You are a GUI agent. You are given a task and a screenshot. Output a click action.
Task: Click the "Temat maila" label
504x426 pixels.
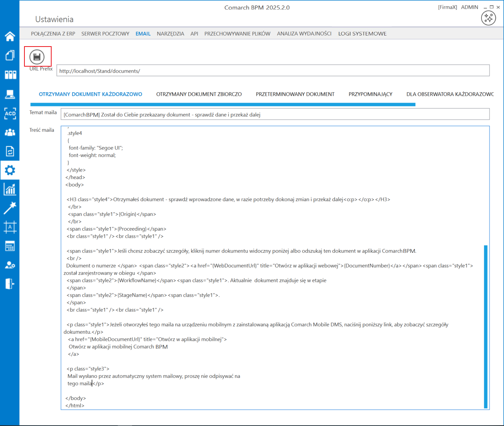click(x=43, y=112)
